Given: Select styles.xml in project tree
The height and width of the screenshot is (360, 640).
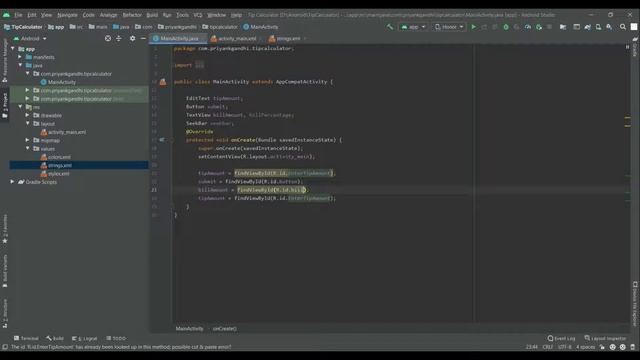Looking at the screenshot, I should [55, 173].
